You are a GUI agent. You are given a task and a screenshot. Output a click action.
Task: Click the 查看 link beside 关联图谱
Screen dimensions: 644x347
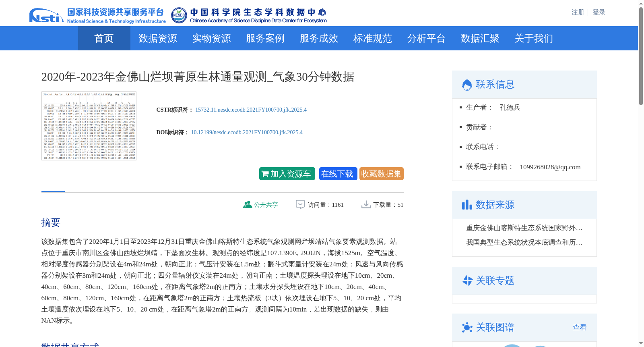point(580,327)
